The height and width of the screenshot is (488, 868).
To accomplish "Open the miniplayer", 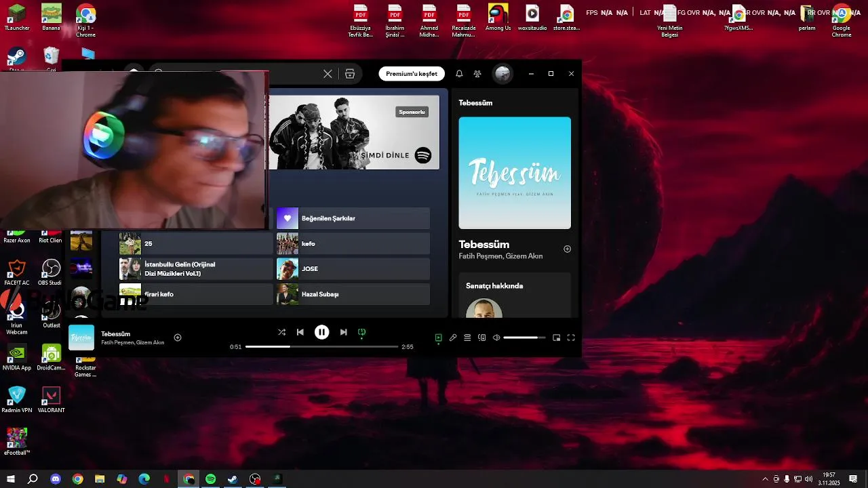I will [x=557, y=338].
